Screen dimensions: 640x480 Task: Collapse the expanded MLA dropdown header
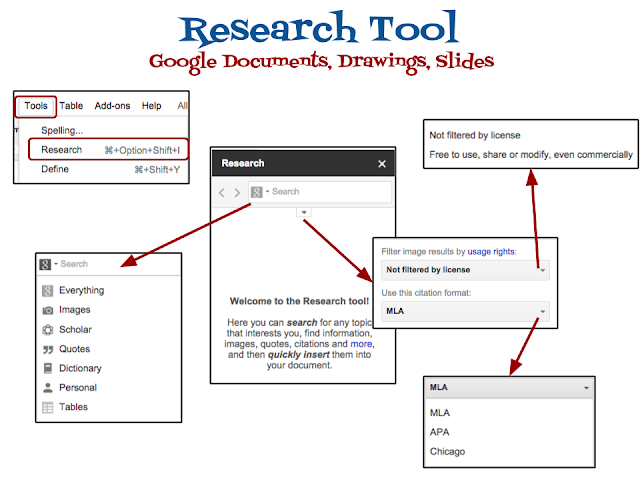509,387
